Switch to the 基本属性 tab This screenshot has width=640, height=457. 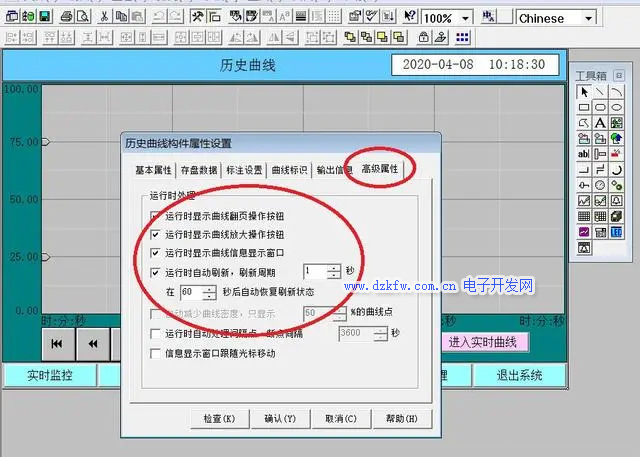(154, 169)
